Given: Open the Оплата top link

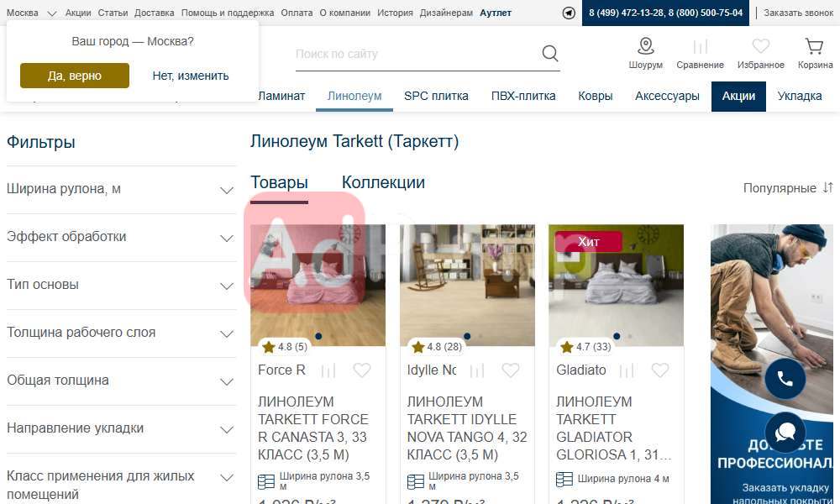Looking at the screenshot, I should tap(297, 13).
